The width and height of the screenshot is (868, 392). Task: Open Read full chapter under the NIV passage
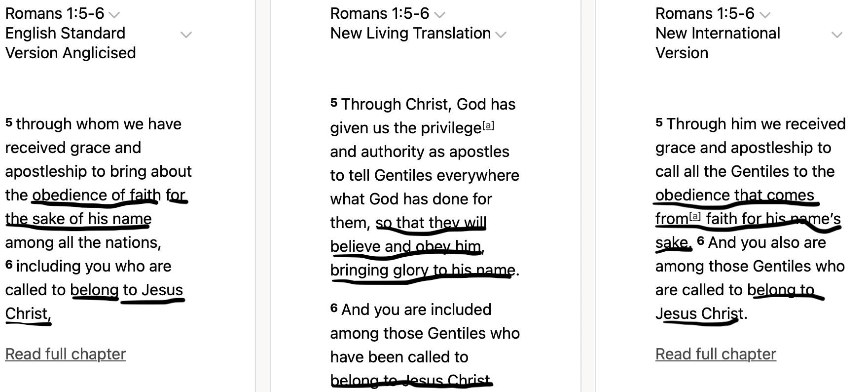716,354
